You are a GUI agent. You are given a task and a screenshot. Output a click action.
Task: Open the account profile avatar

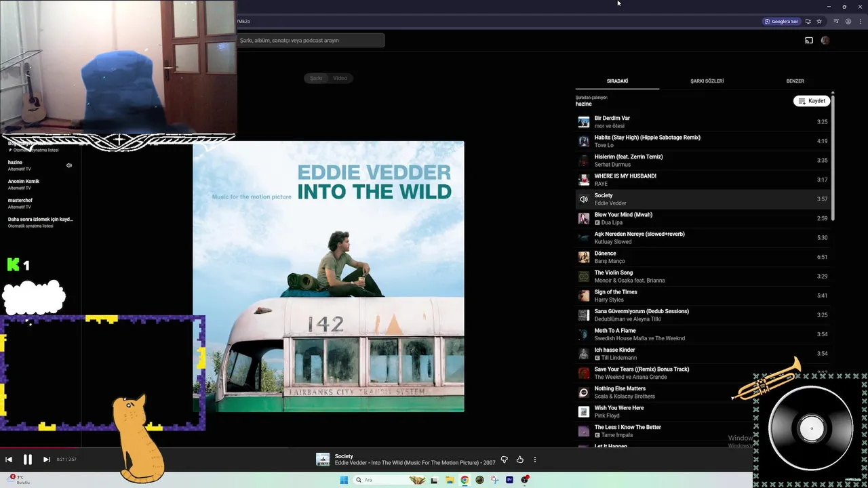pyautogui.click(x=825, y=41)
